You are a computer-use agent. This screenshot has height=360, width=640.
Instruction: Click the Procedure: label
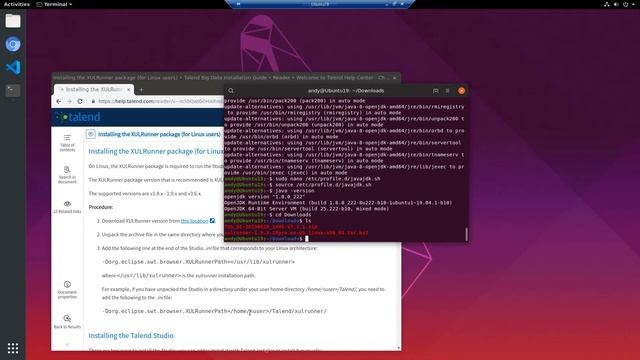(101, 207)
